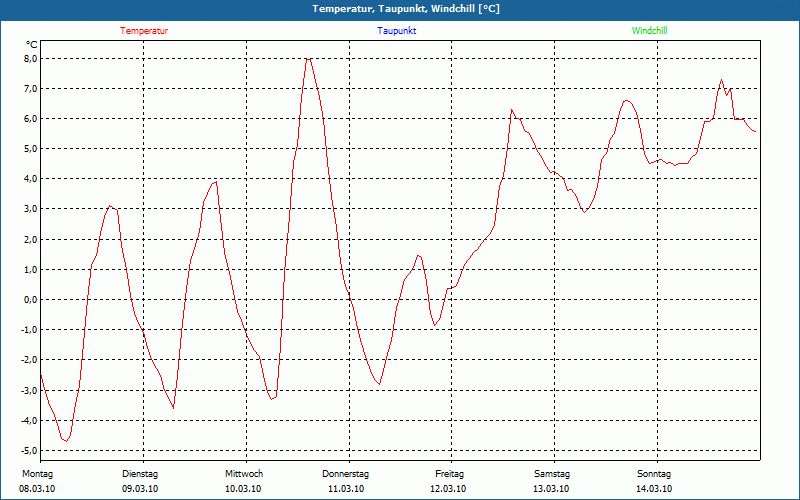
Task: Click the date 09.03.10
Action: pyautogui.click(x=140, y=489)
